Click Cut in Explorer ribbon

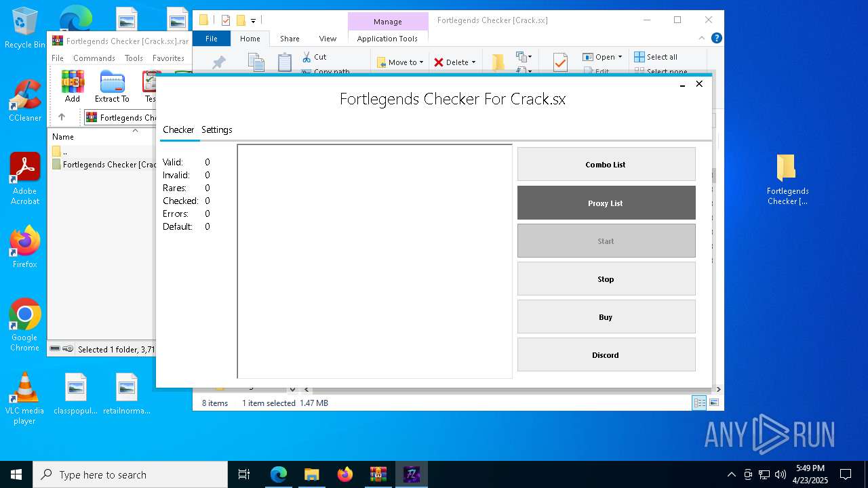pyautogui.click(x=314, y=57)
